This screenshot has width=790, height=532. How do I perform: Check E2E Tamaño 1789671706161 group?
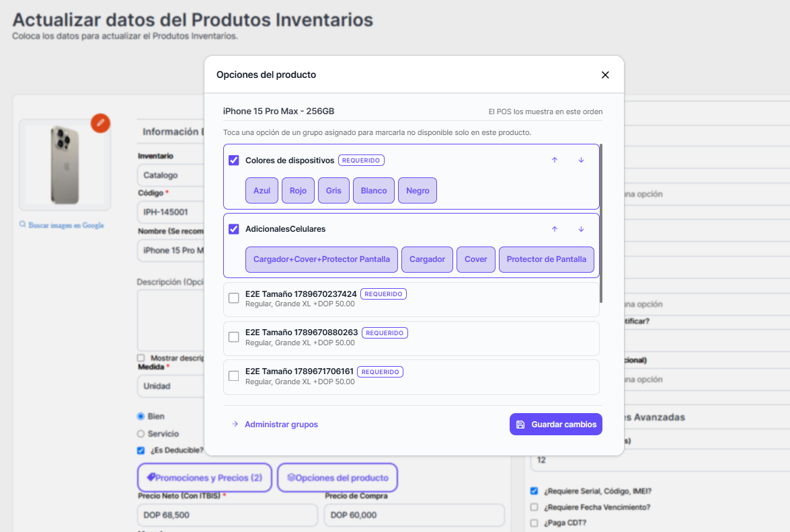click(234, 376)
